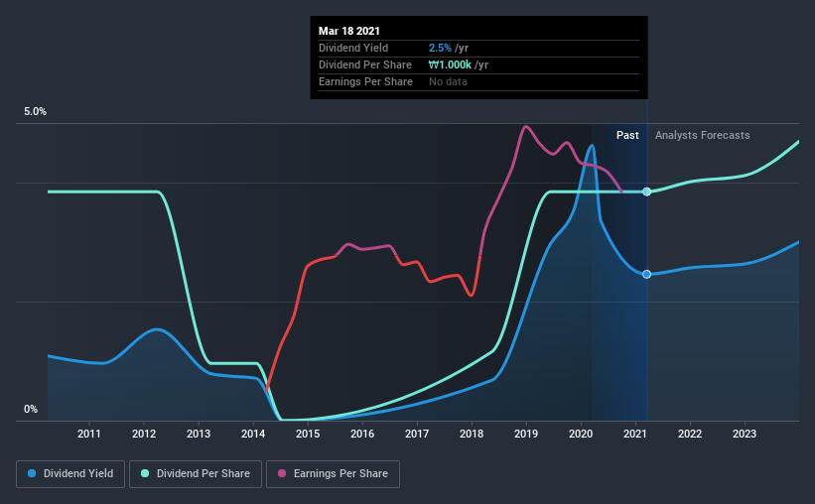Click the 'Earnings Per Share' row label in the tooltip
This screenshot has height=504, width=815.
point(365,81)
